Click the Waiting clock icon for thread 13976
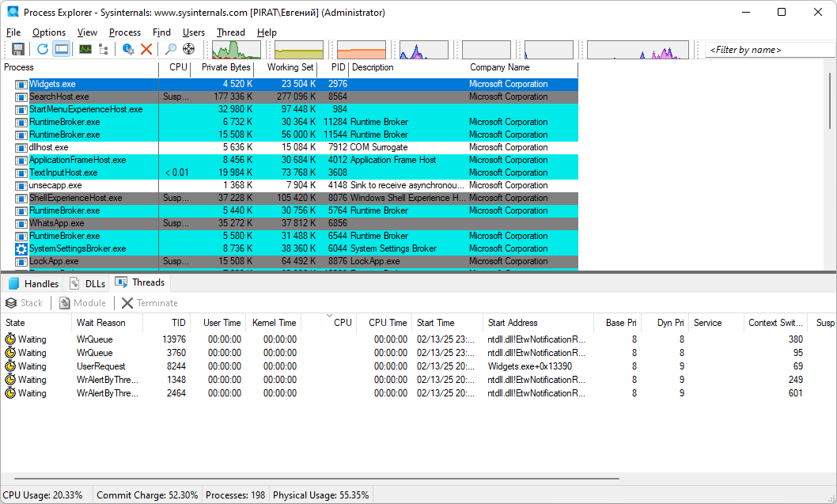 pos(10,339)
